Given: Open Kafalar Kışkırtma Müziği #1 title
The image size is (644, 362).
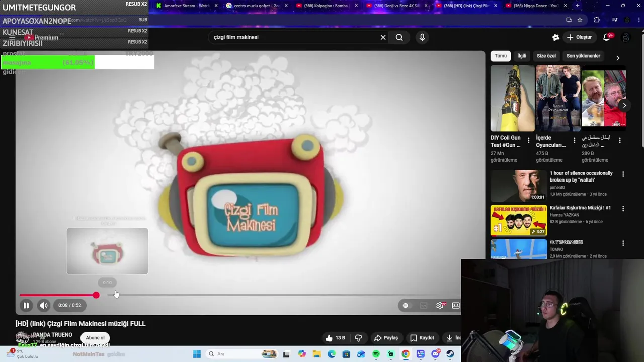Looking at the screenshot, I should pos(580,208).
